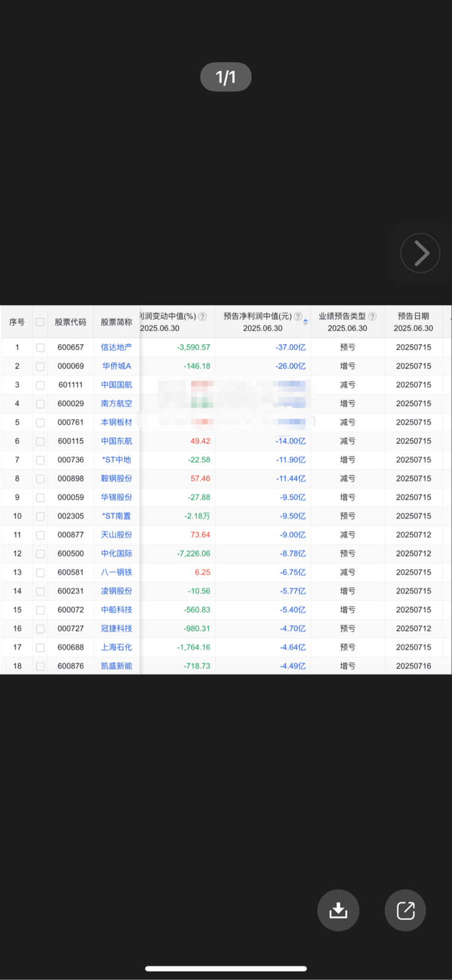Open stock link 冠捷科技

click(x=117, y=629)
